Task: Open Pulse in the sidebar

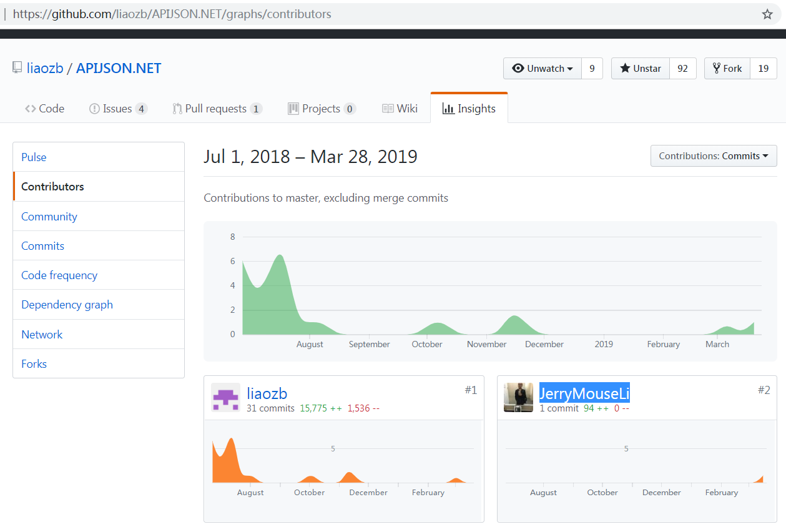Action: pos(99,157)
